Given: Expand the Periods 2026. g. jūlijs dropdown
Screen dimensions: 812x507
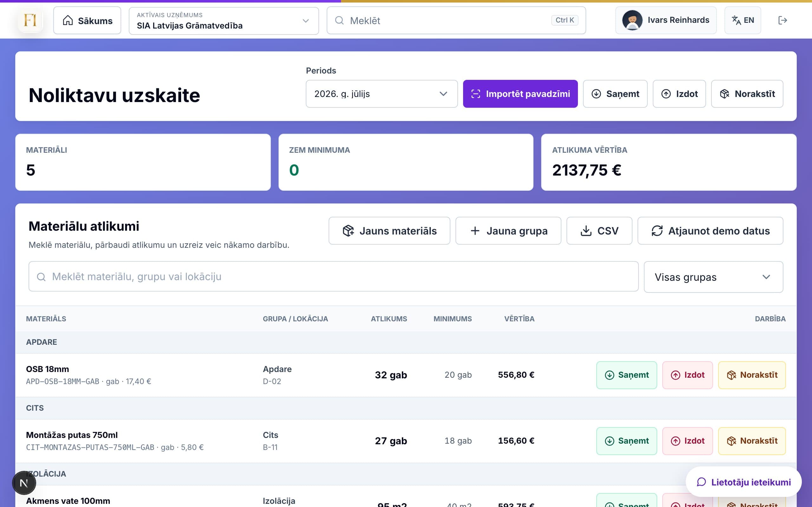Looking at the screenshot, I should coord(382,94).
